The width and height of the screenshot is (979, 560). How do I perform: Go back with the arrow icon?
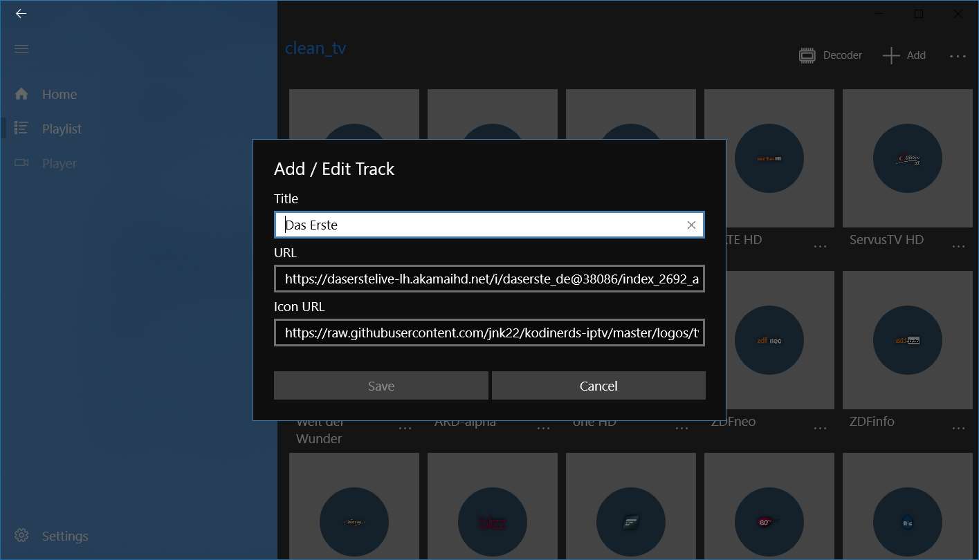pyautogui.click(x=21, y=14)
